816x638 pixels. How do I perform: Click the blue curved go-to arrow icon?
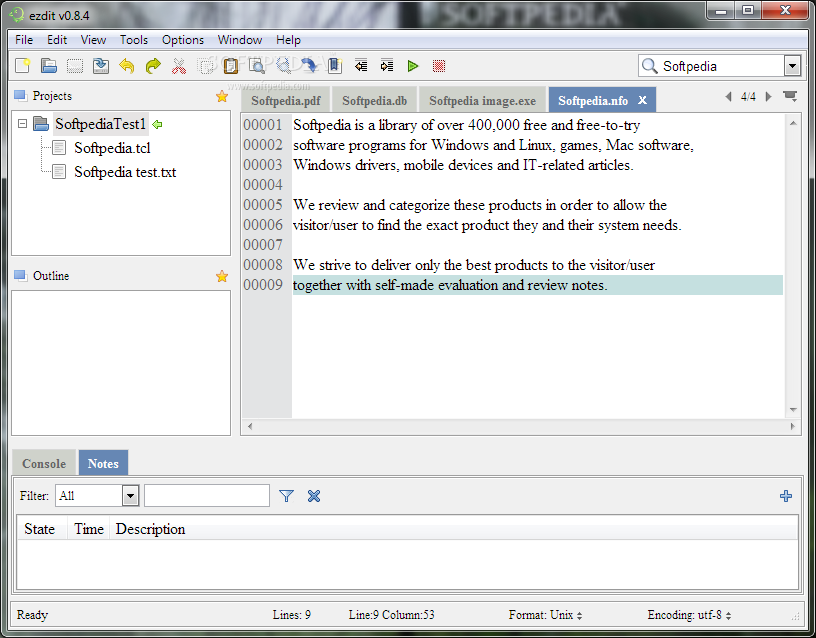click(309, 66)
